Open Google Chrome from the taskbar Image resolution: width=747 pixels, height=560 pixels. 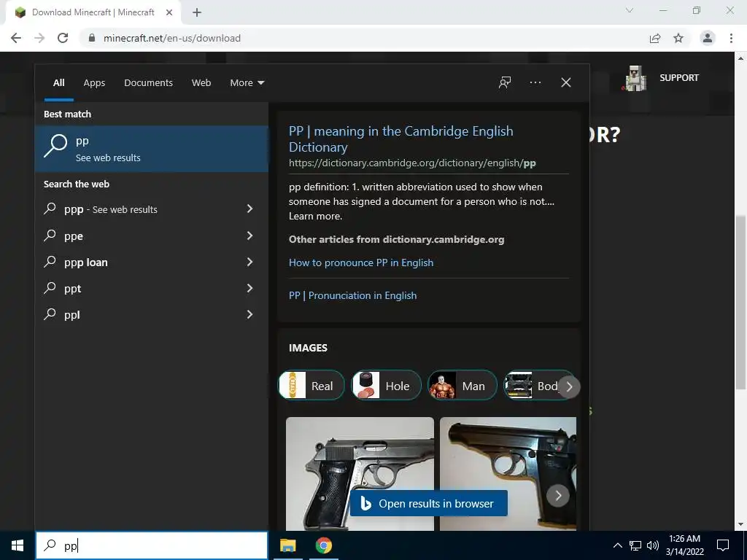tap(323, 545)
